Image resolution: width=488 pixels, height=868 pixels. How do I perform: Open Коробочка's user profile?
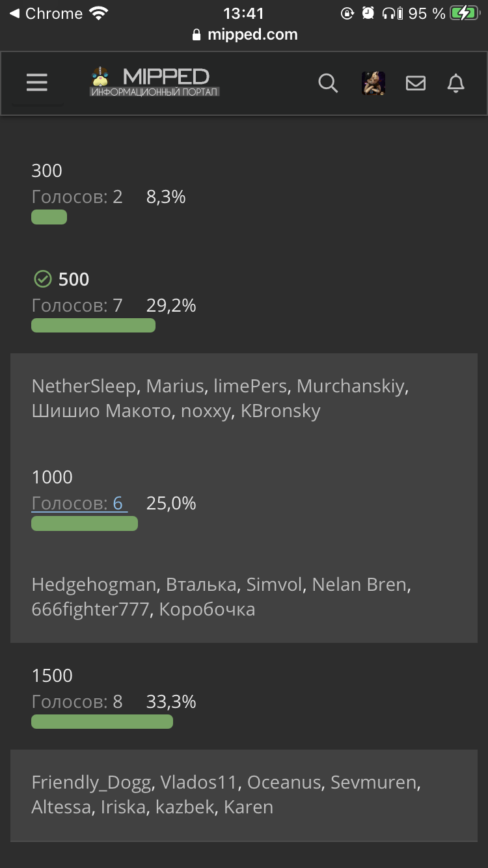[207, 610]
